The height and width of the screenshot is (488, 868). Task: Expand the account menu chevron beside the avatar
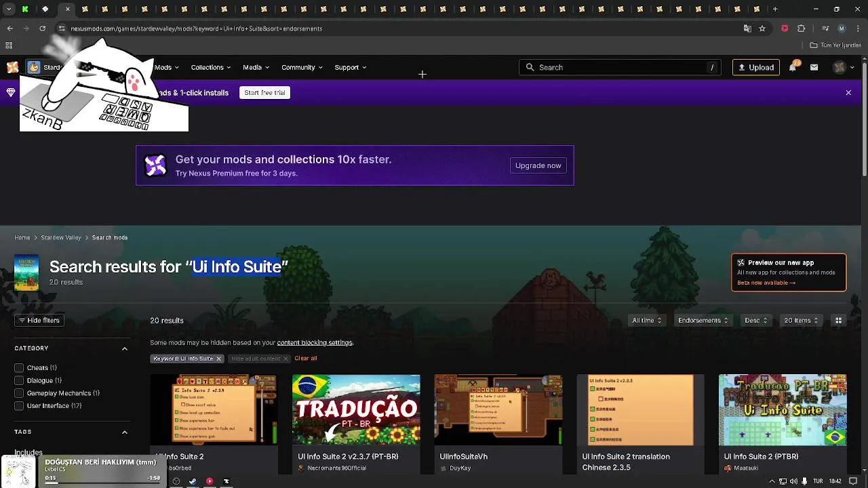pos(852,67)
